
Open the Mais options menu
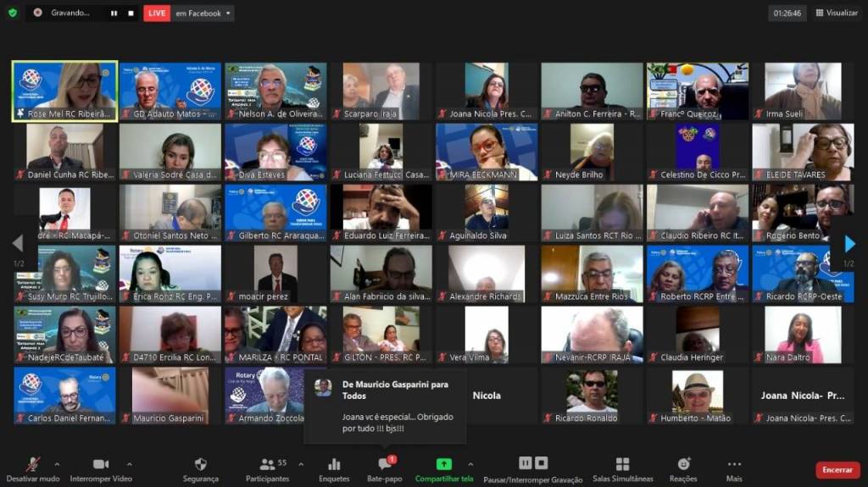tap(734, 468)
